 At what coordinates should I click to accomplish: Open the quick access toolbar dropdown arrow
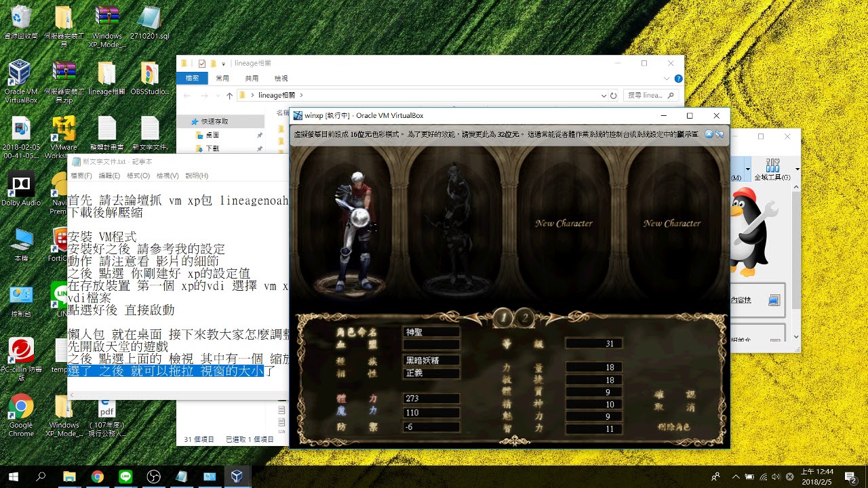coord(224,64)
